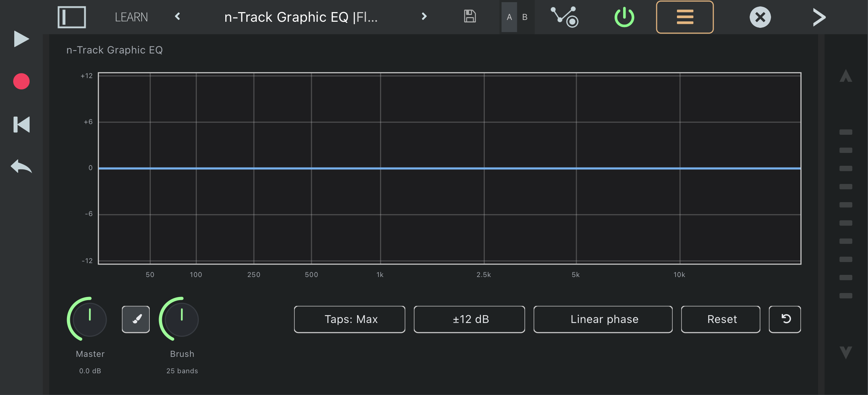Adjust the Brush bands knob
The height and width of the screenshot is (395, 868).
click(181, 319)
